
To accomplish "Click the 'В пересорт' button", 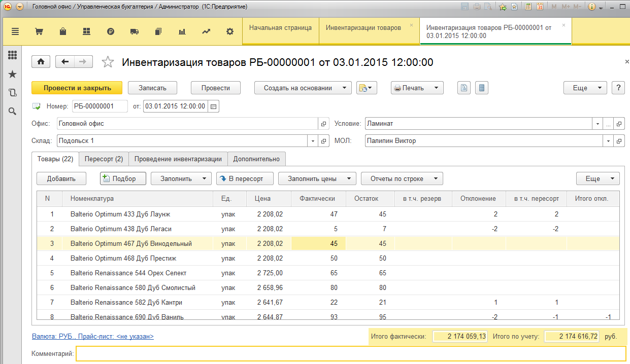I will 245,178.
